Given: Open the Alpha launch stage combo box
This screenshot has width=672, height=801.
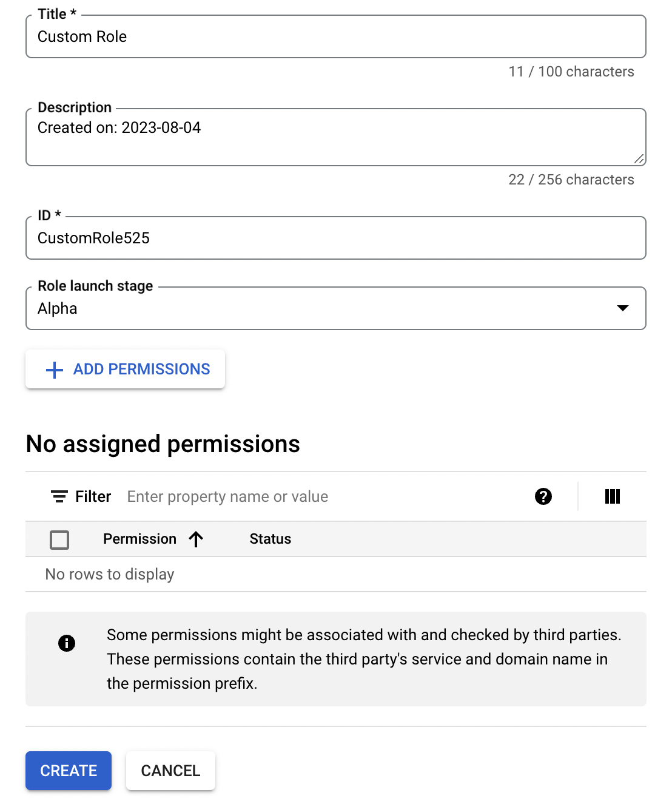Looking at the screenshot, I should click(x=336, y=308).
